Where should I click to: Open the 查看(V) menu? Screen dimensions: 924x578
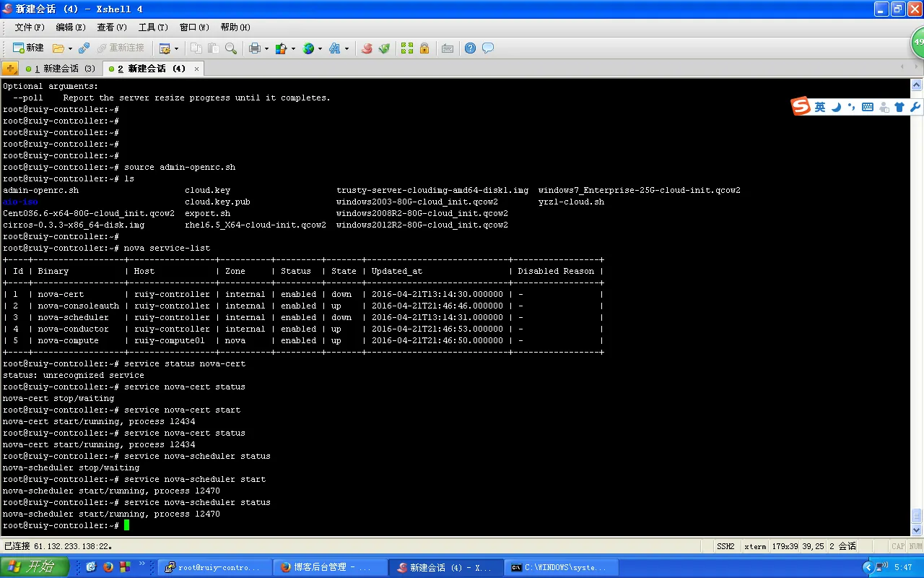click(x=112, y=27)
